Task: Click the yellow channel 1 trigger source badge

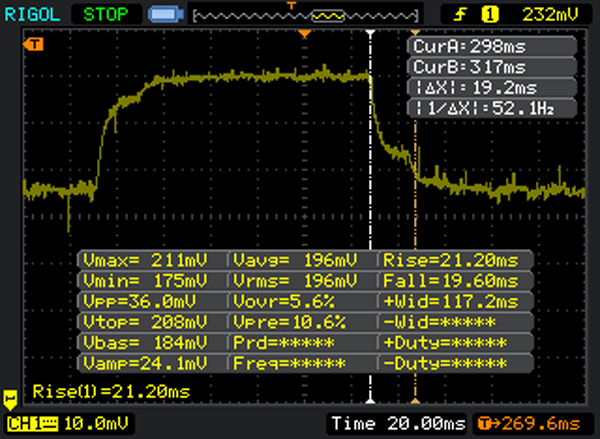Action: (x=489, y=15)
